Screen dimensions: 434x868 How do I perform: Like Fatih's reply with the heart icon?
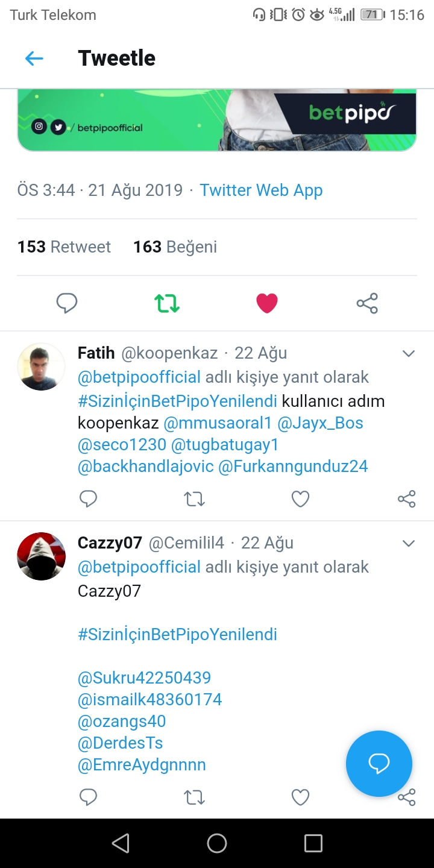[300, 498]
